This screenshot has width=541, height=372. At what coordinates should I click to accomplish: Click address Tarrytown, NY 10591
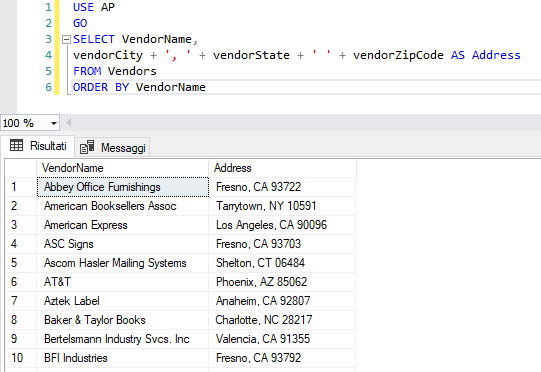[x=282, y=206]
